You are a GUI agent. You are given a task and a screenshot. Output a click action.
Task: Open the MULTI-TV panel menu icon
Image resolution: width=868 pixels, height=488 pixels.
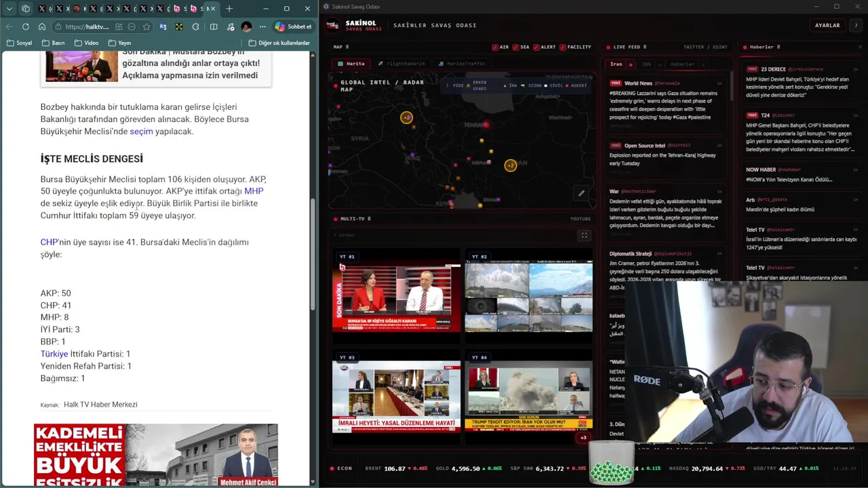(369, 219)
